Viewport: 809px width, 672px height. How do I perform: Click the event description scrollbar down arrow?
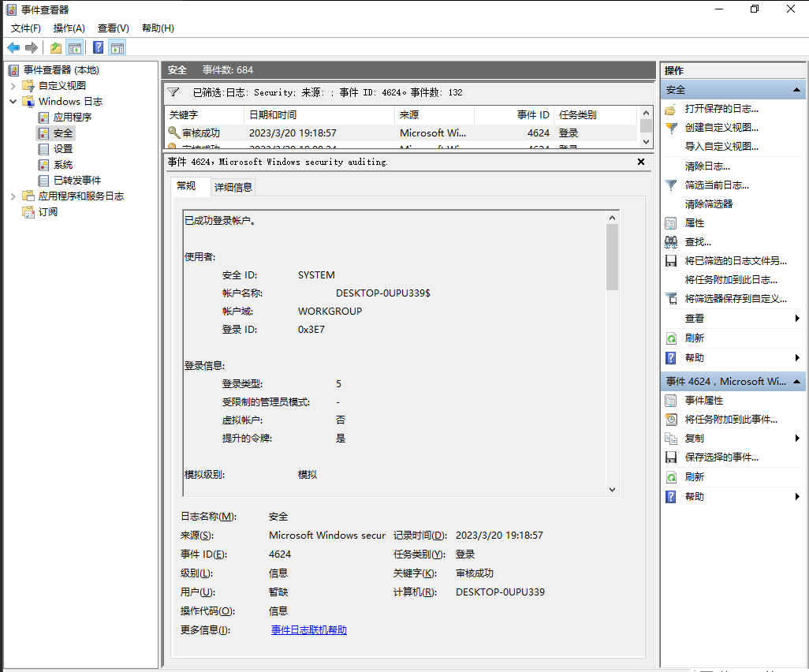(x=612, y=490)
